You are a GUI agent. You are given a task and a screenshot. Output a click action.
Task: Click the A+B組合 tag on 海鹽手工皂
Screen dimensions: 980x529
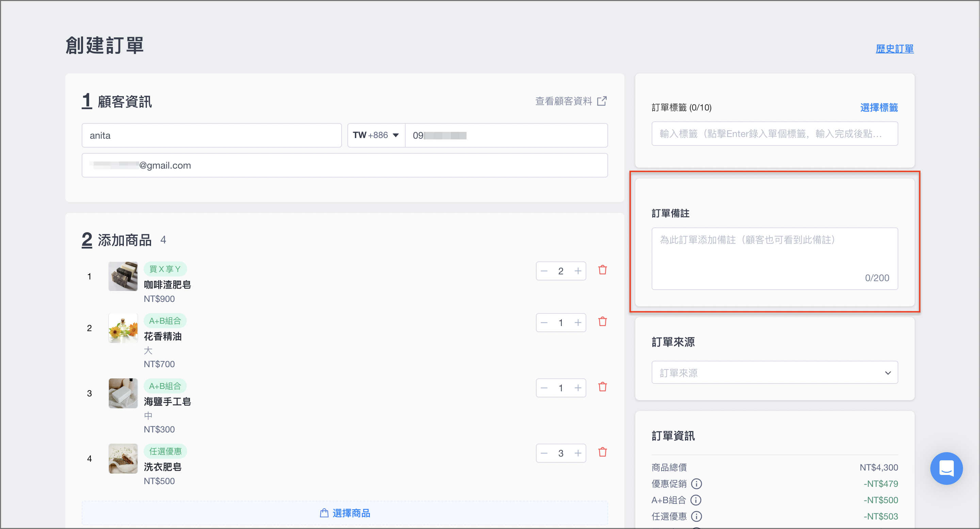click(165, 386)
